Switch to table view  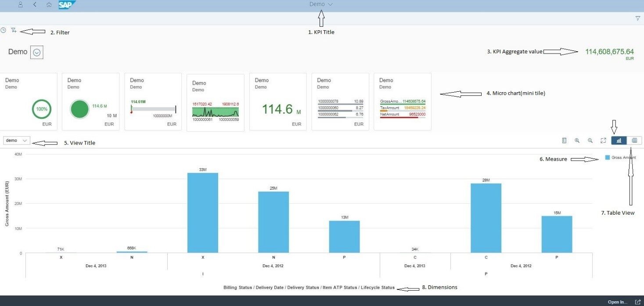coord(634,140)
